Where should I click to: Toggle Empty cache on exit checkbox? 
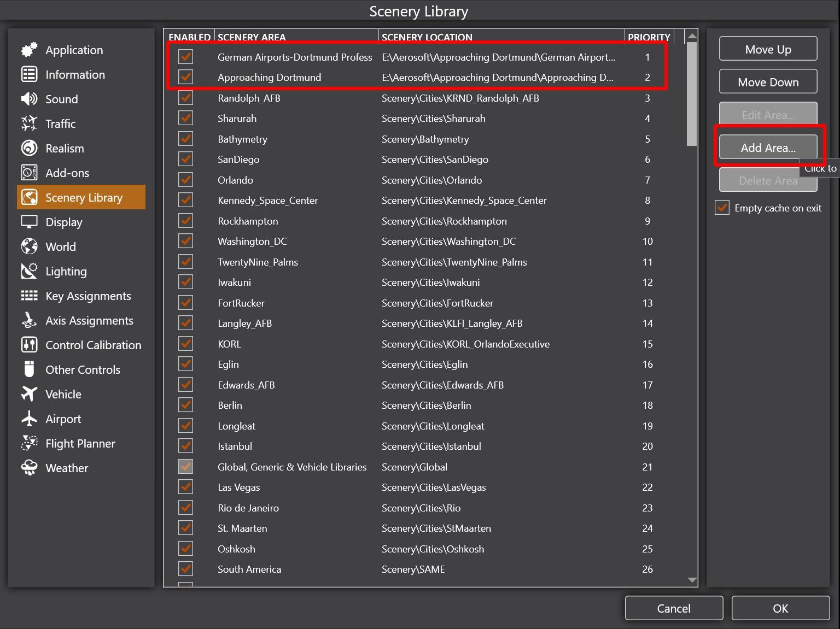point(722,208)
